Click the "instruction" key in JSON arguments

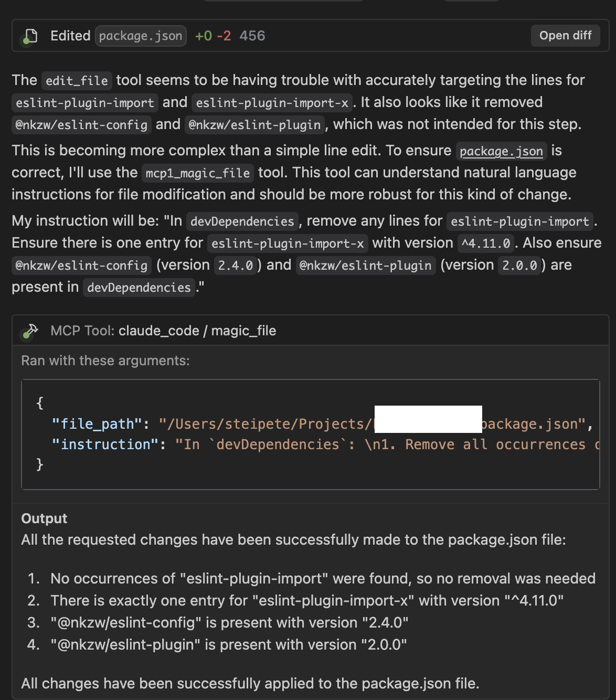point(105,444)
